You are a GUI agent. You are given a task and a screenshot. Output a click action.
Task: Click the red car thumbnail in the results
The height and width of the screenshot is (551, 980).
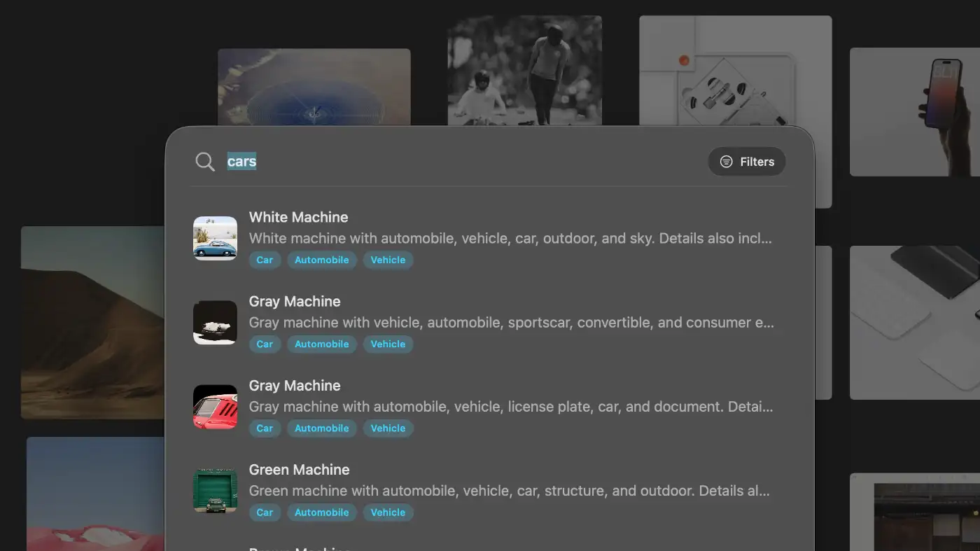215,406
